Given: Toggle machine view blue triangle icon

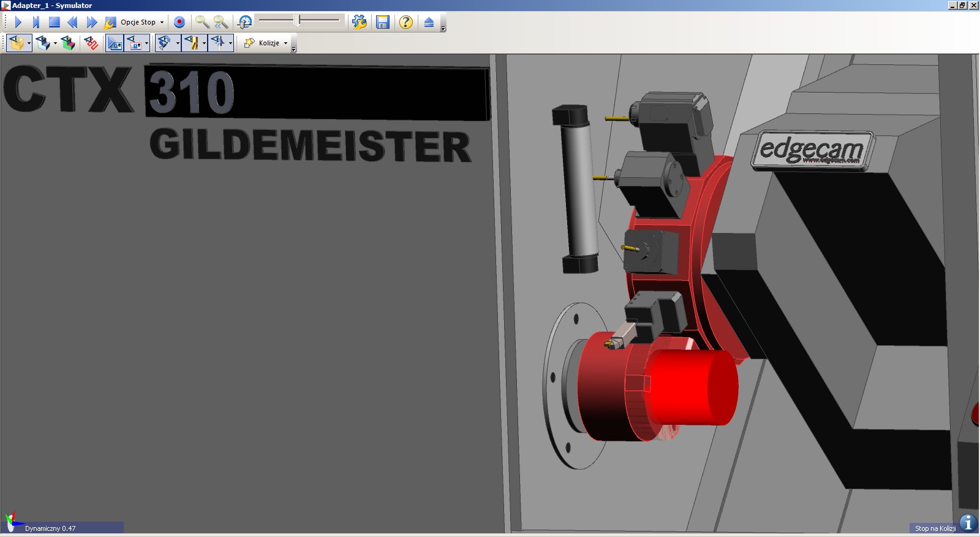Looking at the screenshot, I should pyautogui.click(x=115, y=43).
